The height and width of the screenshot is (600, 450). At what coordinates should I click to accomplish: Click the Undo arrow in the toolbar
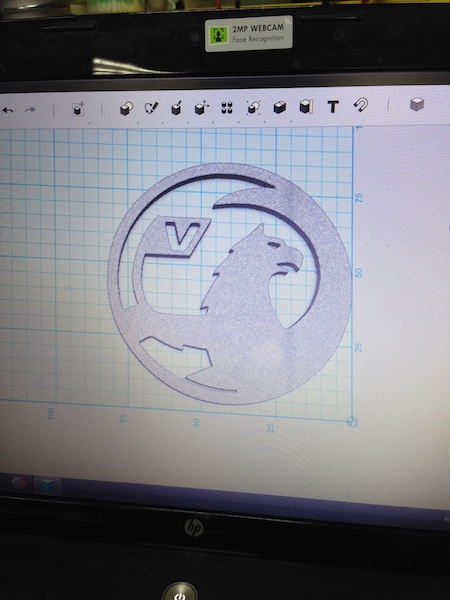click(8, 111)
